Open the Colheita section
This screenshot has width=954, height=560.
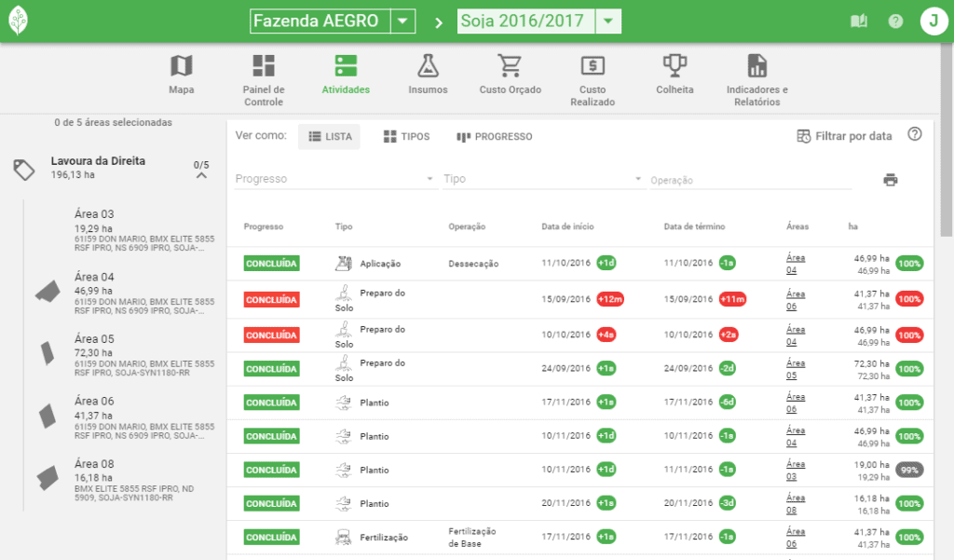coord(674,76)
